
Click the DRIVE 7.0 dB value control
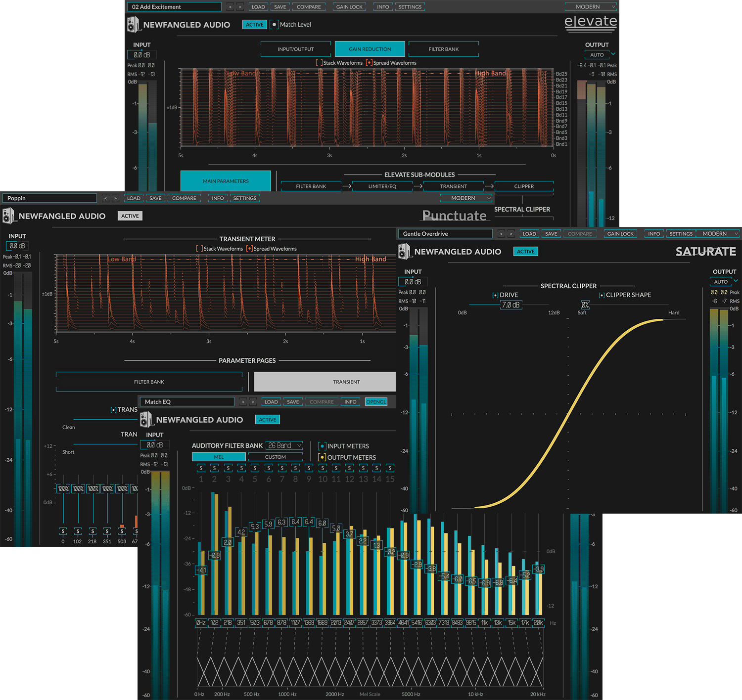click(x=510, y=305)
